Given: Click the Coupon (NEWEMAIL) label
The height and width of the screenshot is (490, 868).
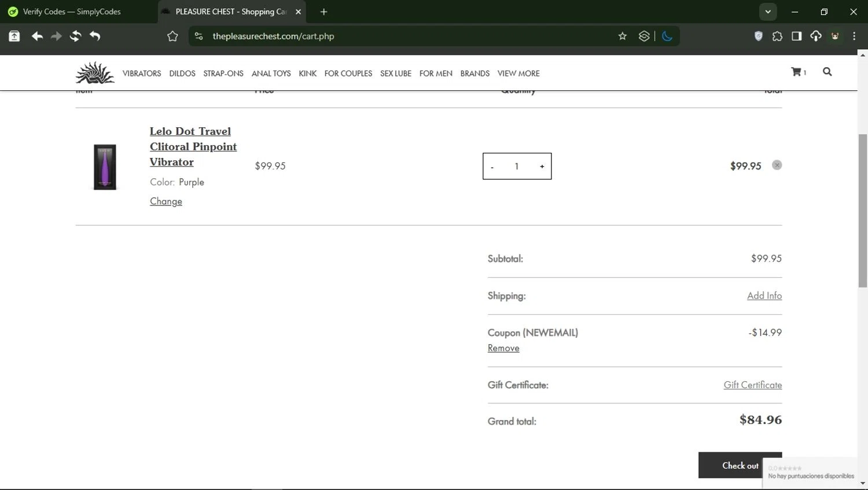Looking at the screenshot, I should click(x=533, y=333).
